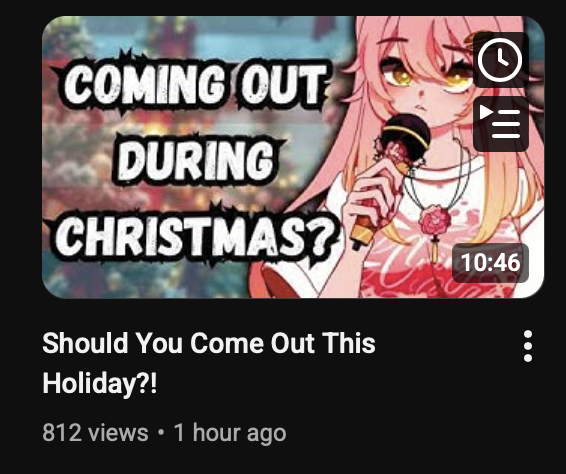Open the 'Should You Come Out This' title link
Viewport: 566px width, 474px height.
click(x=209, y=343)
